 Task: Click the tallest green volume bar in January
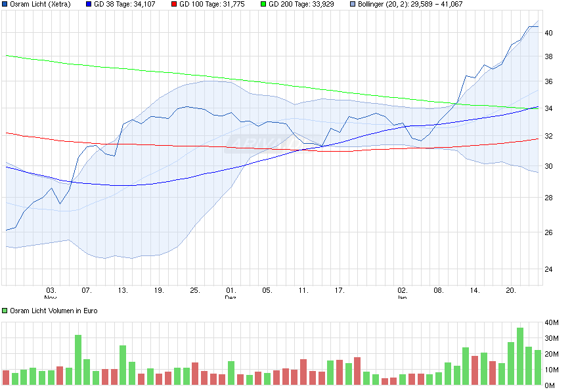point(520,357)
